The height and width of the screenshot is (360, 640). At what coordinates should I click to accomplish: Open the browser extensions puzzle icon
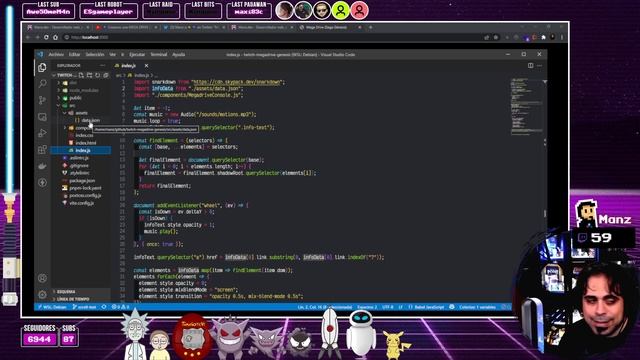(544, 37)
